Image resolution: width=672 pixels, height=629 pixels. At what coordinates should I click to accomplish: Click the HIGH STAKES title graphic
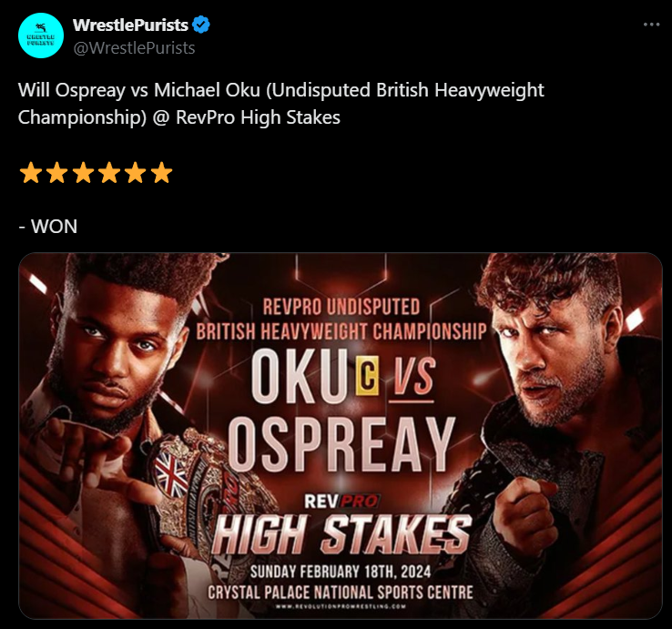tap(341, 534)
